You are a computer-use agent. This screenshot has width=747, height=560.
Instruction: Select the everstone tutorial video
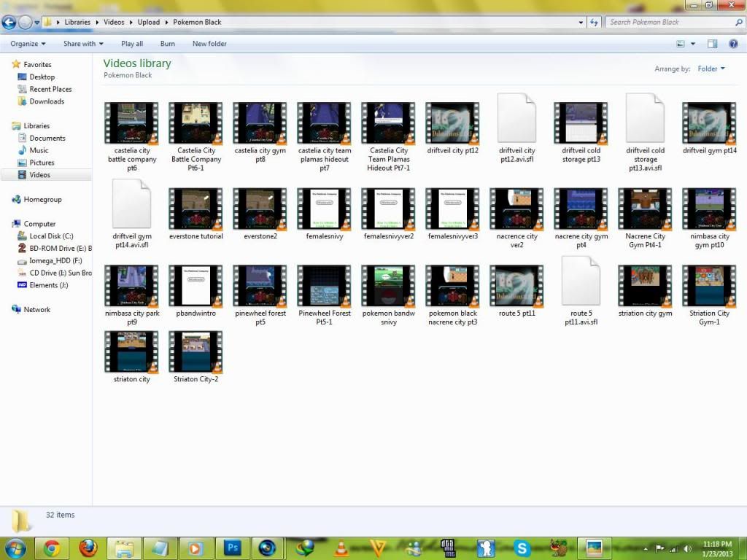click(196, 214)
